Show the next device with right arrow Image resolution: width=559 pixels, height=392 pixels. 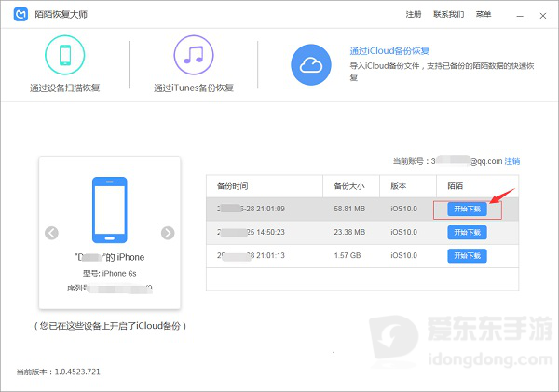pyautogui.click(x=168, y=233)
